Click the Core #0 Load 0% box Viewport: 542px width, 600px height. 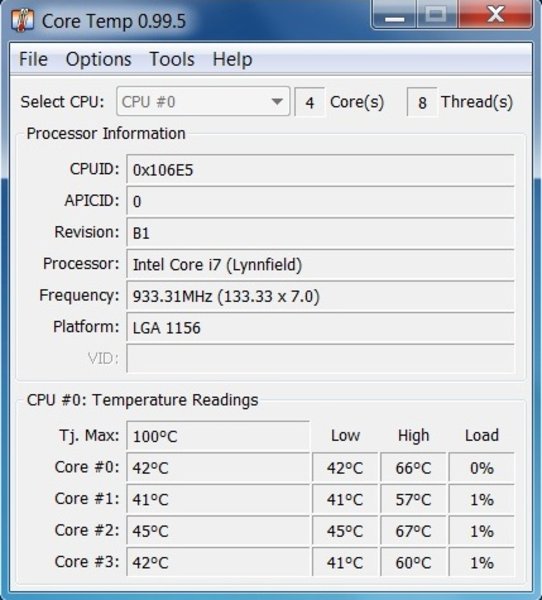click(x=482, y=468)
